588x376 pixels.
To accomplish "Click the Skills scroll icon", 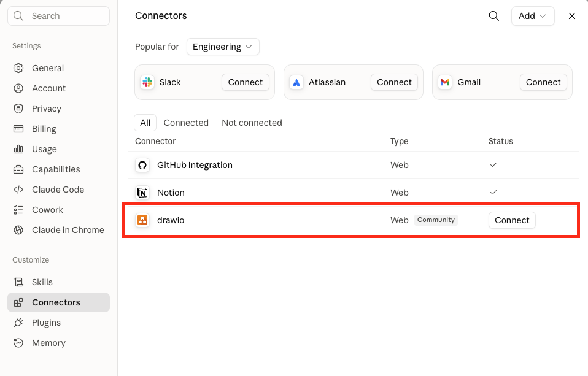I will pyautogui.click(x=18, y=282).
